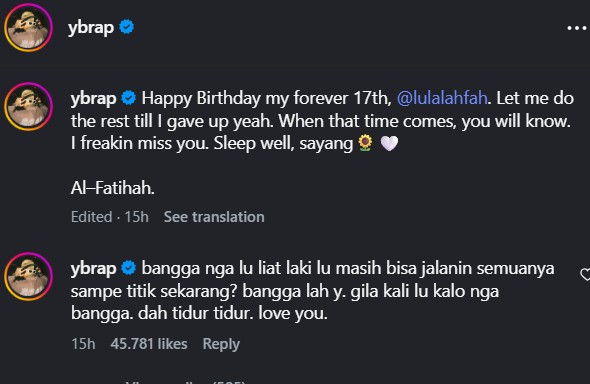Click the 15h timestamp under the comment
This screenshot has width=590, height=384.
tap(83, 344)
